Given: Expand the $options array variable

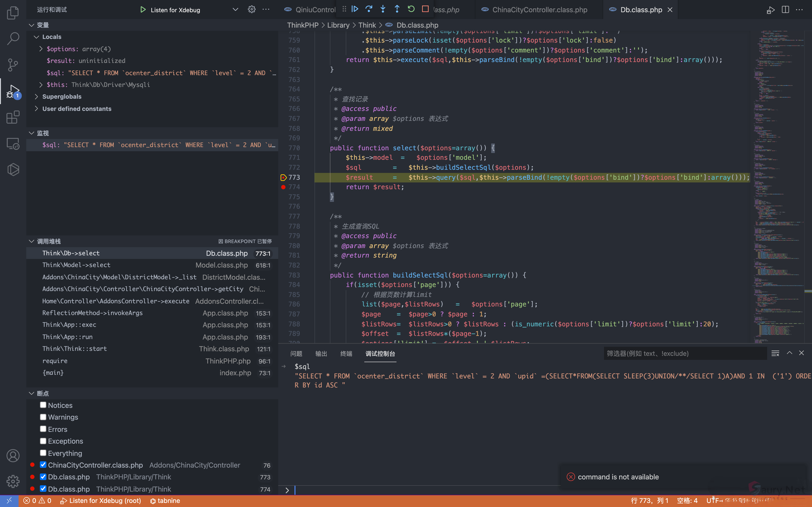Looking at the screenshot, I should [x=41, y=49].
